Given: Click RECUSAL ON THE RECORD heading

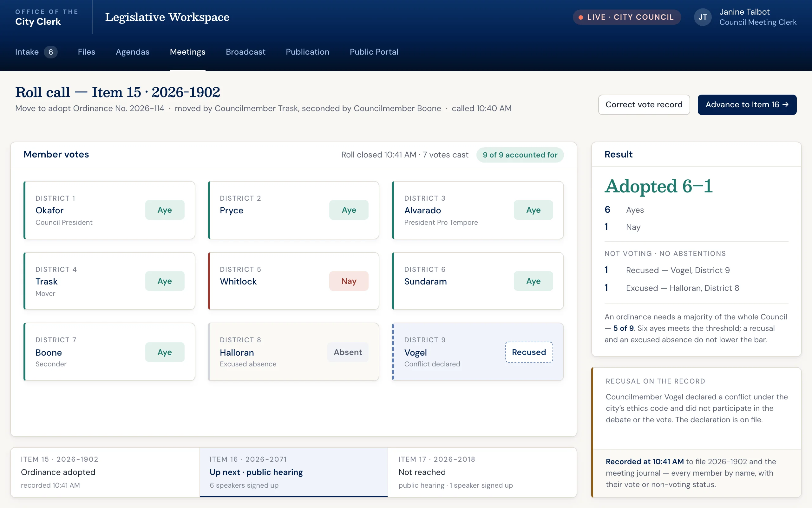Looking at the screenshot, I should [655, 381].
